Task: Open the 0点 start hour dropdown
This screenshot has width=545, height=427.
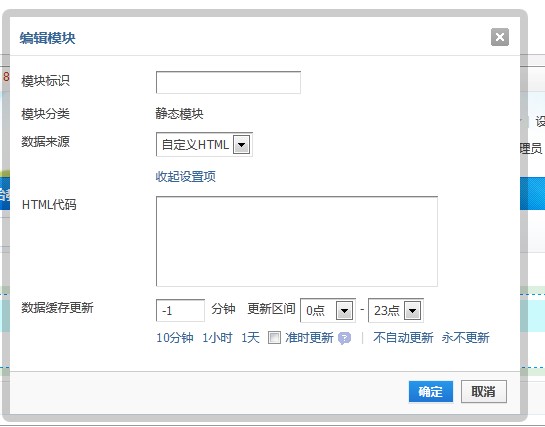Action: pos(327,310)
